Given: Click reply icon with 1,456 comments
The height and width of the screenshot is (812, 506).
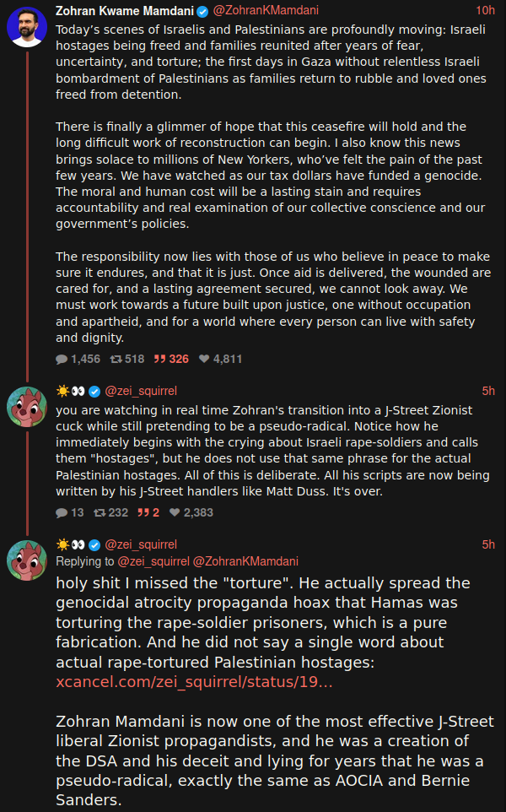Looking at the screenshot, I should [62, 359].
